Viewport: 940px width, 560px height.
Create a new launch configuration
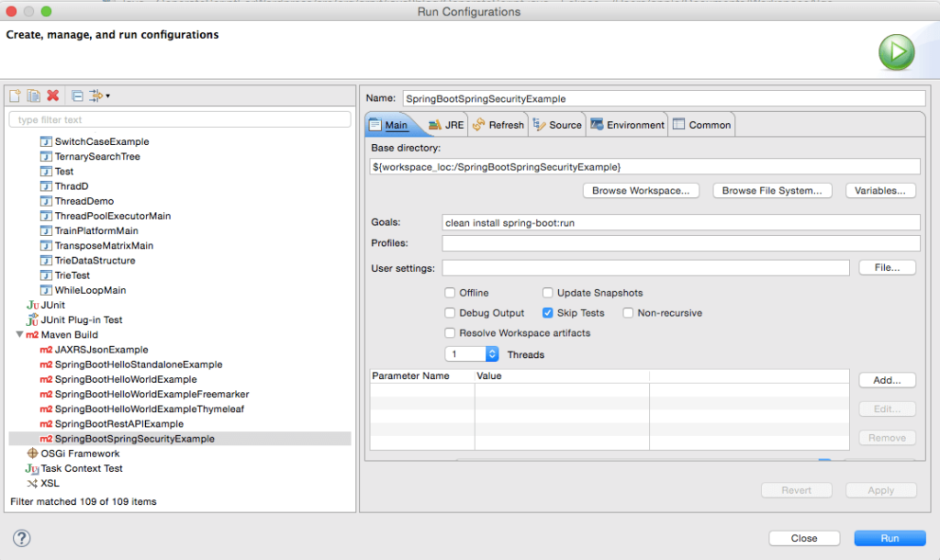pos(15,95)
